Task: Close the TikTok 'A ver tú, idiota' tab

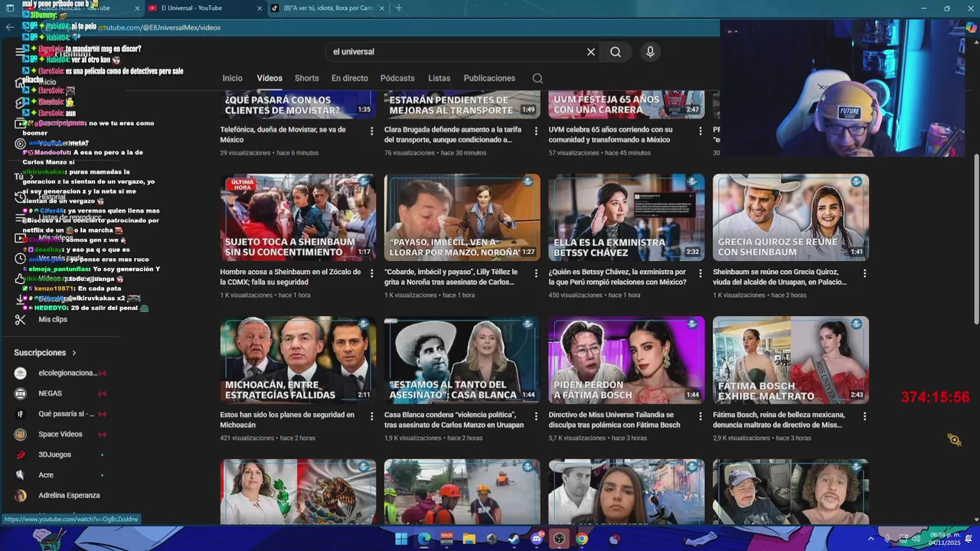Action: click(382, 8)
